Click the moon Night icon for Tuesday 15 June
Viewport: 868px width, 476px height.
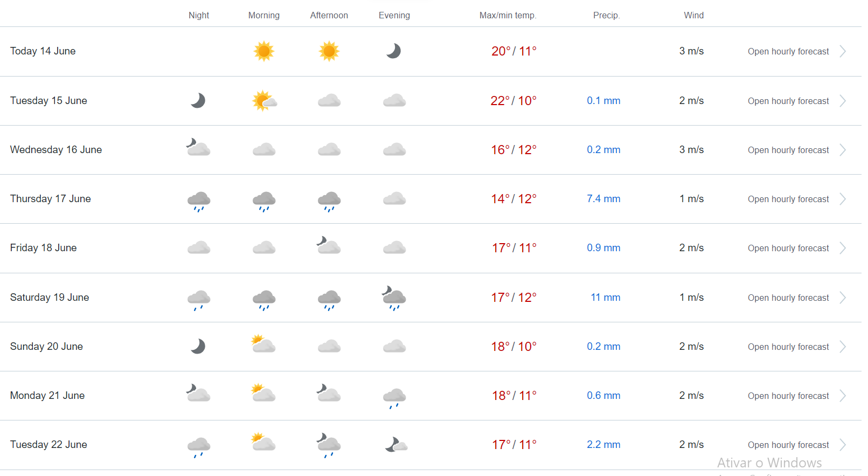click(x=198, y=100)
